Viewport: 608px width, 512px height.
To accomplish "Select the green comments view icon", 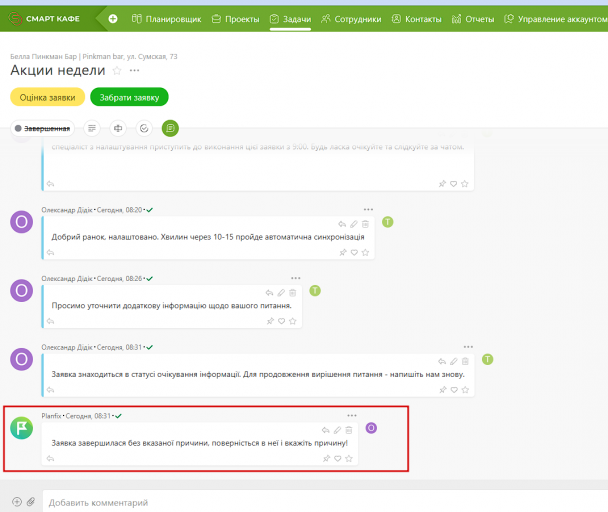I will pyautogui.click(x=170, y=128).
